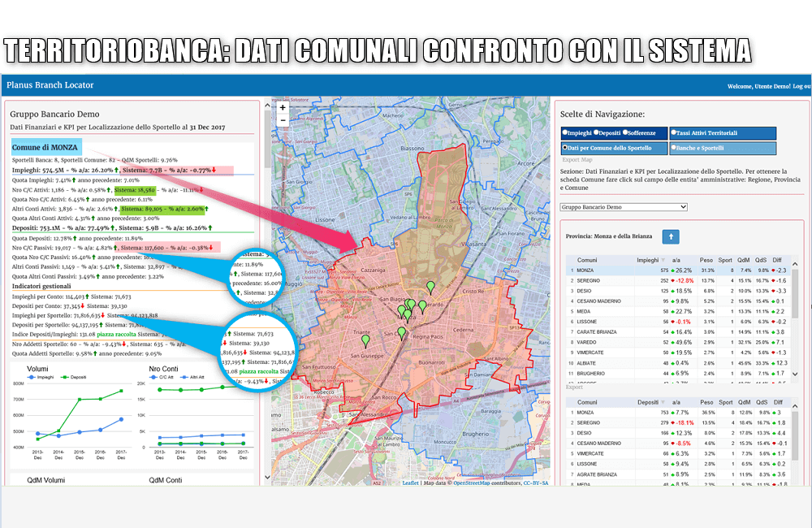This screenshot has width=812, height=528.
Task: Click the branch marker near Triante
Action: (x=365, y=340)
